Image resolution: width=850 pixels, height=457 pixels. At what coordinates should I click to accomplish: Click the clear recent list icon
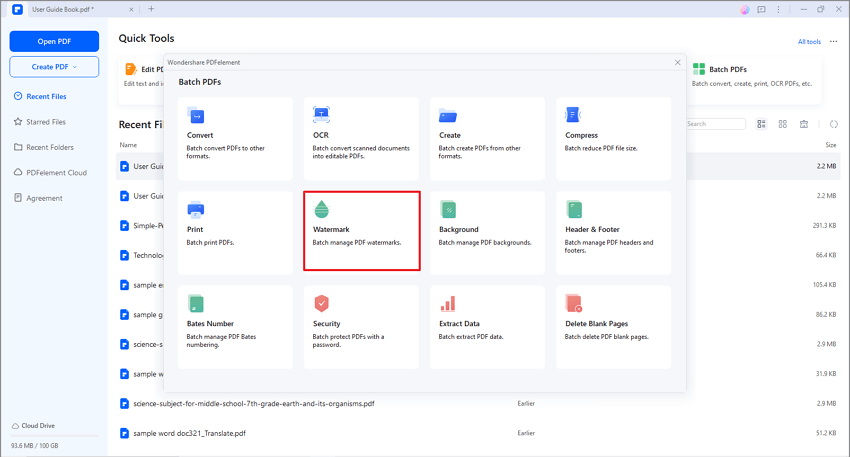pyautogui.click(x=804, y=124)
